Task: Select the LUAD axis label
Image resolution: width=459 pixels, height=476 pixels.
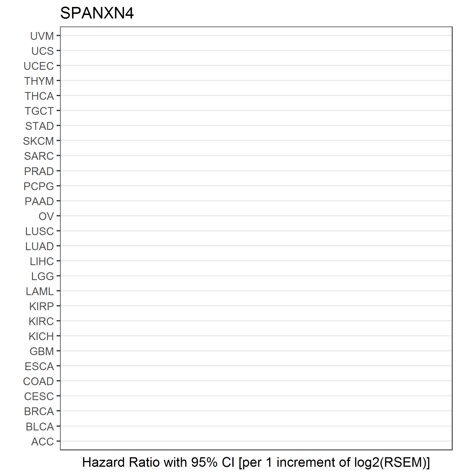Action: pos(40,246)
